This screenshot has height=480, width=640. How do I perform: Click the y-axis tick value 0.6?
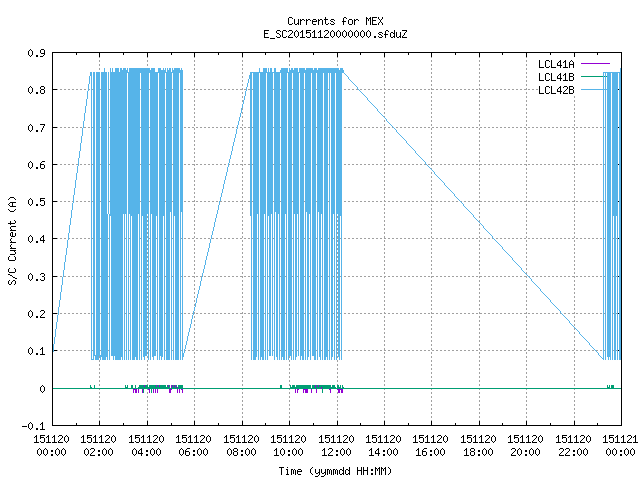tap(36, 165)
